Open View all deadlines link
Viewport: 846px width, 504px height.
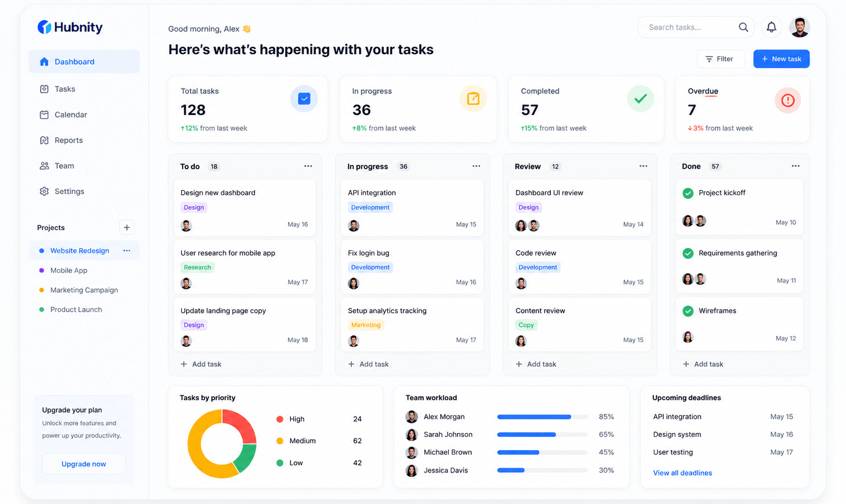coord(683,473)
